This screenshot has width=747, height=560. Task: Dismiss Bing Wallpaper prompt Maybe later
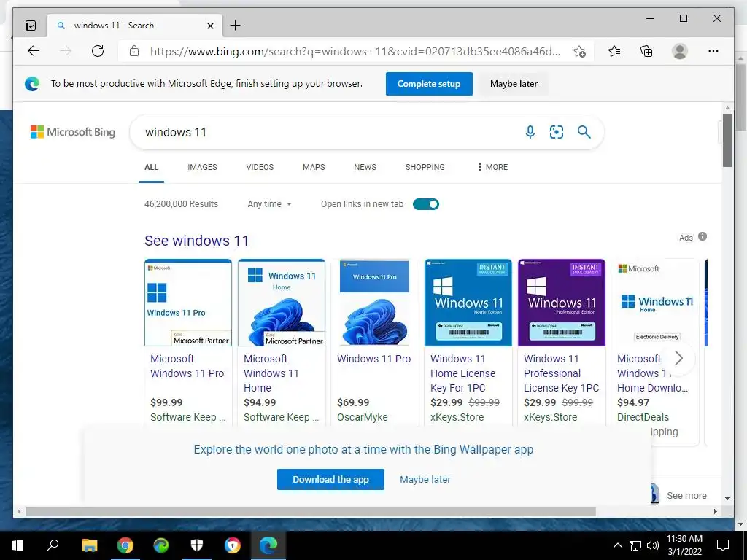pyautogui.click(x=425, y=480)
